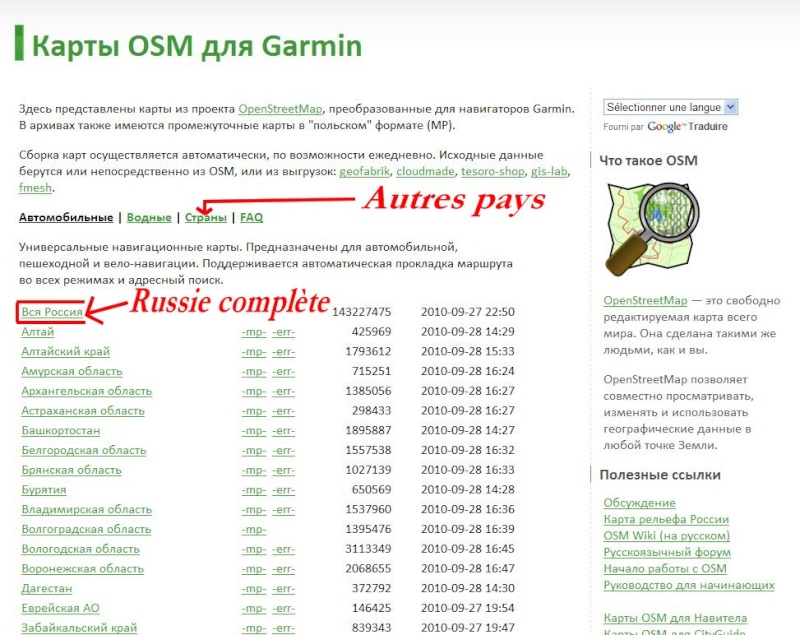Image resolution: width=800 pixels, height=635 pixels.
Task: Open the Архангельская область link
Action: (x=86, y=391)
